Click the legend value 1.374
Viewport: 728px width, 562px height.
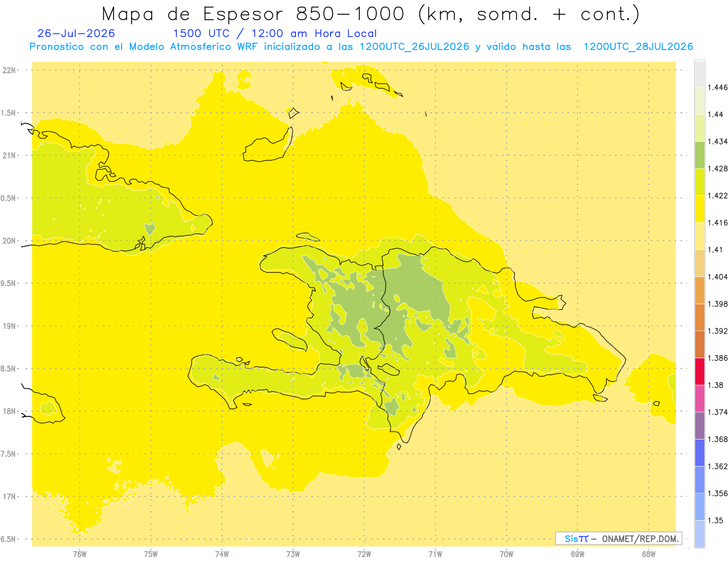coord(719,412)
